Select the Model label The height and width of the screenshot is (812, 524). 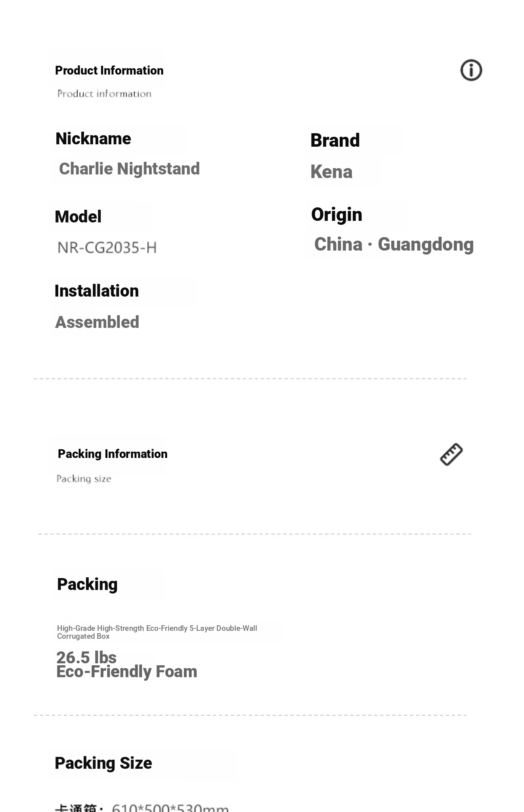pos(78,216)
